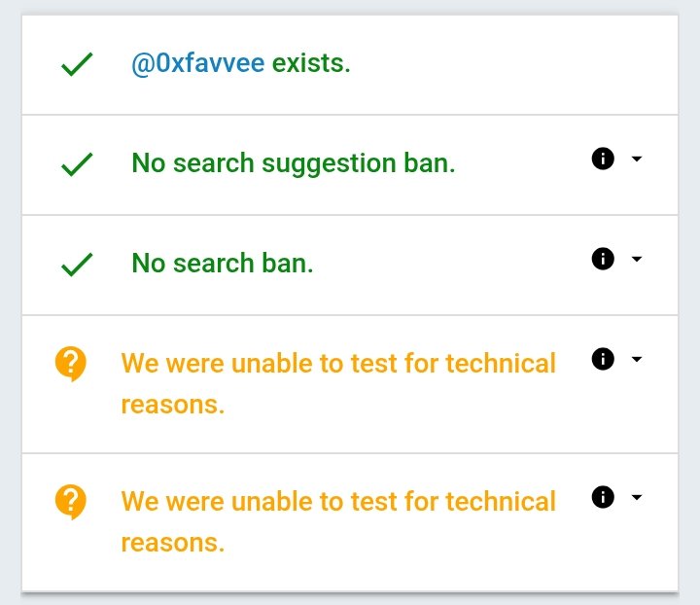Viewport: 700px width, 605px height.
Task: Click the 'No search ban.' result text
Action: (x=223, y=264)
